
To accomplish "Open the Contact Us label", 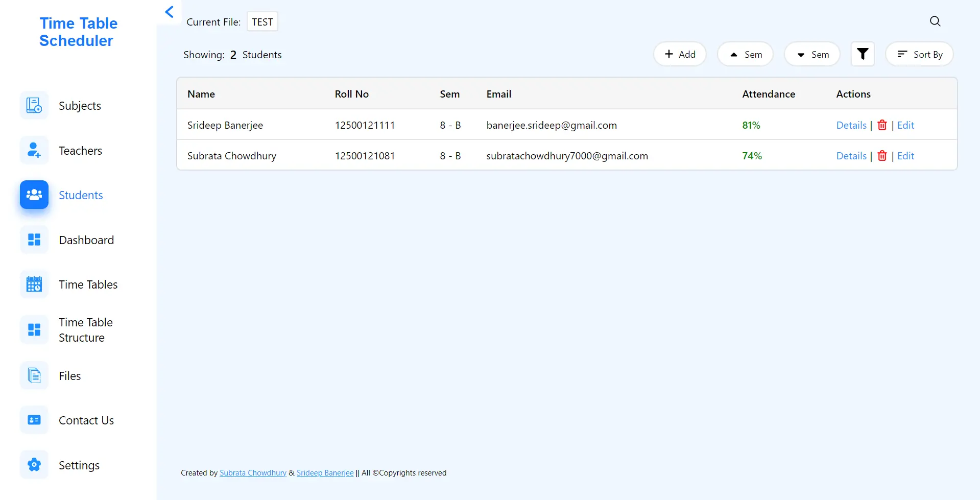I will pyautogui.click(x=86, y=420).
